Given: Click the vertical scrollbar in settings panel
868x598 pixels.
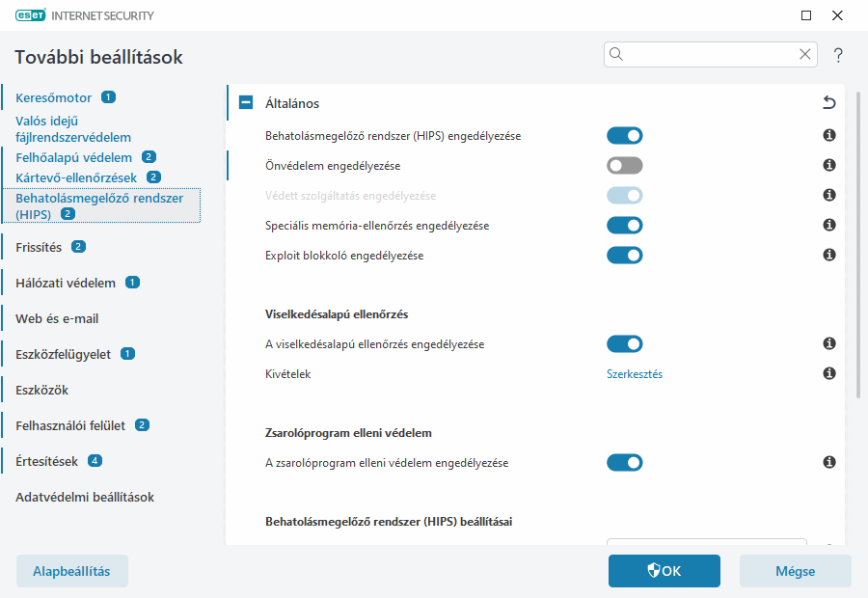Looking at the screenshot, I should point(857,251).
